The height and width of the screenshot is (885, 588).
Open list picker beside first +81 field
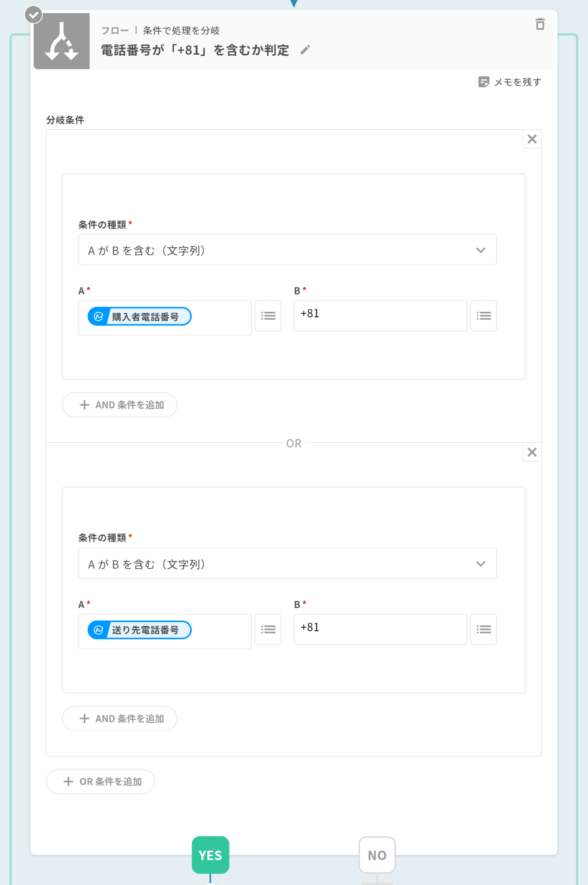pos(483,316)
